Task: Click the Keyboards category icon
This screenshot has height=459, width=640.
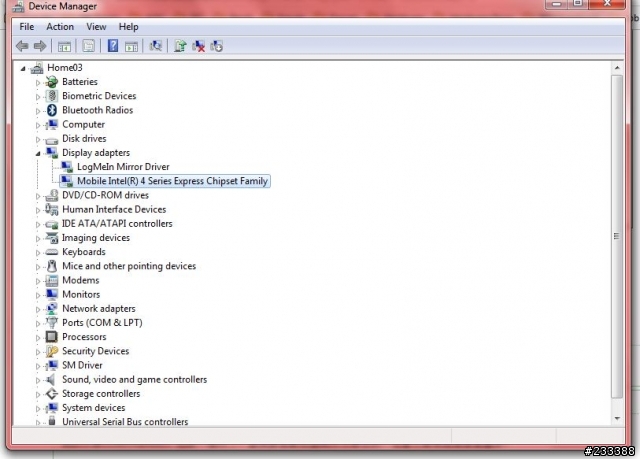Action: [x=52, y=252]
